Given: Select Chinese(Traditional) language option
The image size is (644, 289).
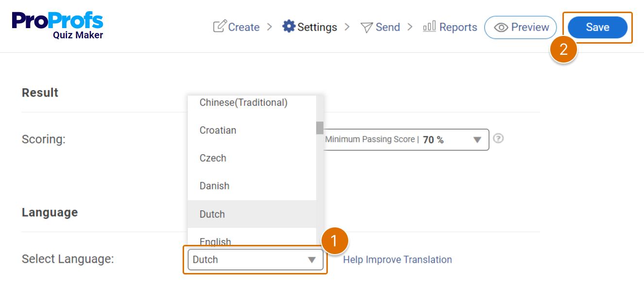Looking at the screenshot, I should pos(243,103).
